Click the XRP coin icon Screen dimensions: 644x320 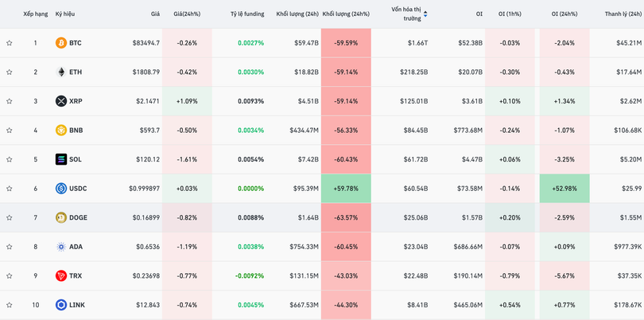pos(61,101)
